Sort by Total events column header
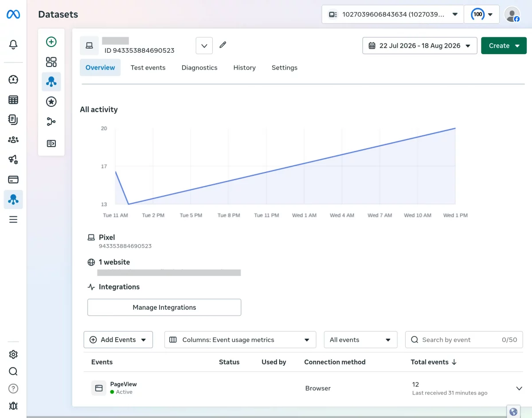Image resolution: width=532 pixels, height=418 pixels. [434, 362]
